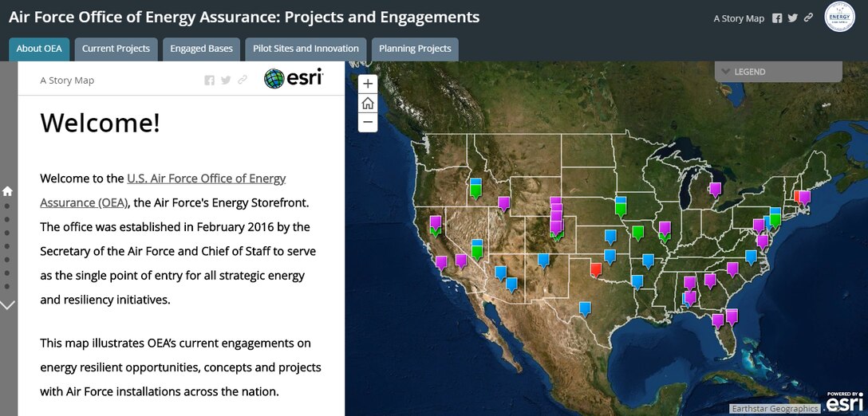Select the blue marker in Kansas
Image resolution: width=868 pixels, height=416 pixels.
pos(610,237)
